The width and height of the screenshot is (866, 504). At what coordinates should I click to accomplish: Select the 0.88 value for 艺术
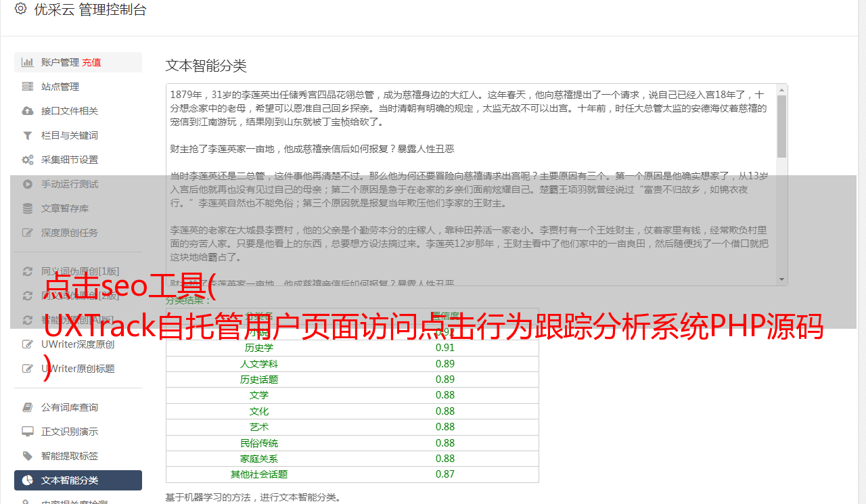tap(445, 427)
